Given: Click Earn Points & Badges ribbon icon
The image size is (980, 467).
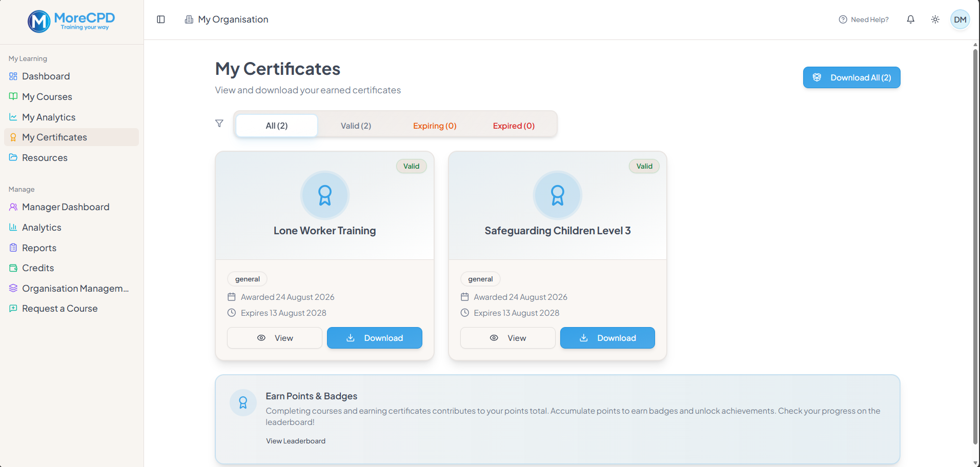Looking at the screenshot, I should point(243,402).
